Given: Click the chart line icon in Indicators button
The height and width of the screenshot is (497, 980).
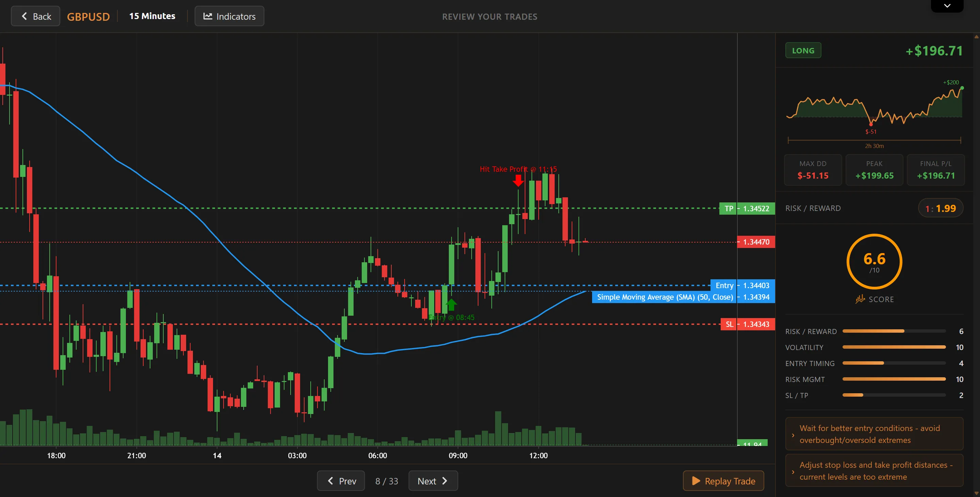Looking at the screenshot, I should (208, 16).
